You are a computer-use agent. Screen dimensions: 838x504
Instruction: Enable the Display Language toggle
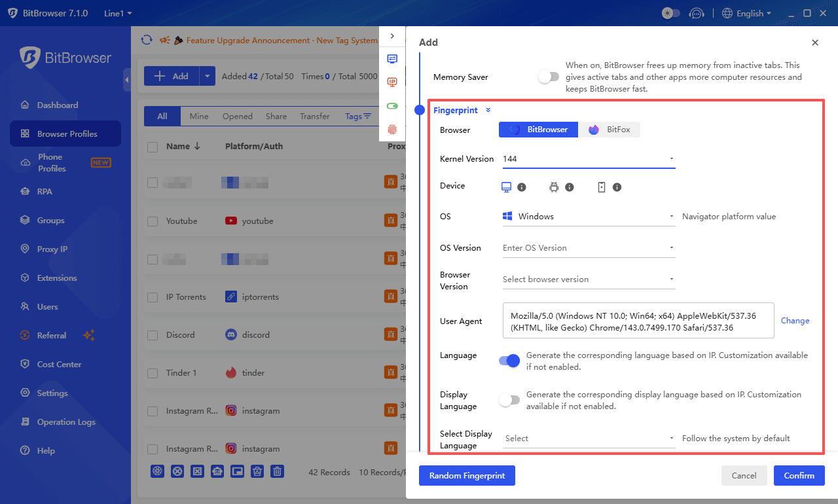(509, 399)
